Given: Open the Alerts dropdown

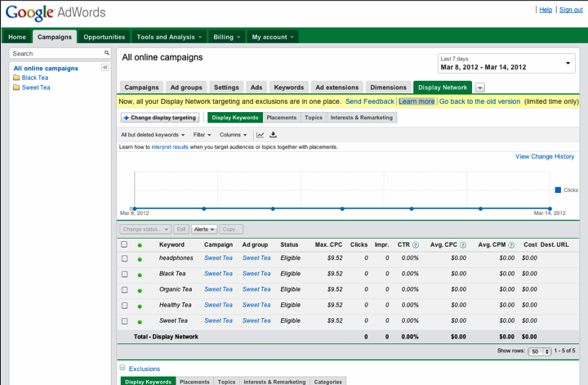Looking at the screenshot, I should (204, 229).
